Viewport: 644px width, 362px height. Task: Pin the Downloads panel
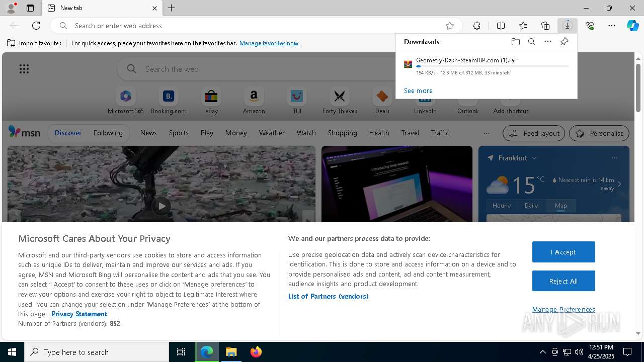pos(564,42)
